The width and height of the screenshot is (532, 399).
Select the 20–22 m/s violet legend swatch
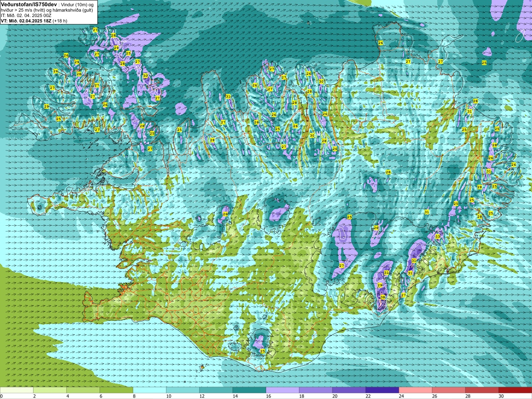click(349, 390)
